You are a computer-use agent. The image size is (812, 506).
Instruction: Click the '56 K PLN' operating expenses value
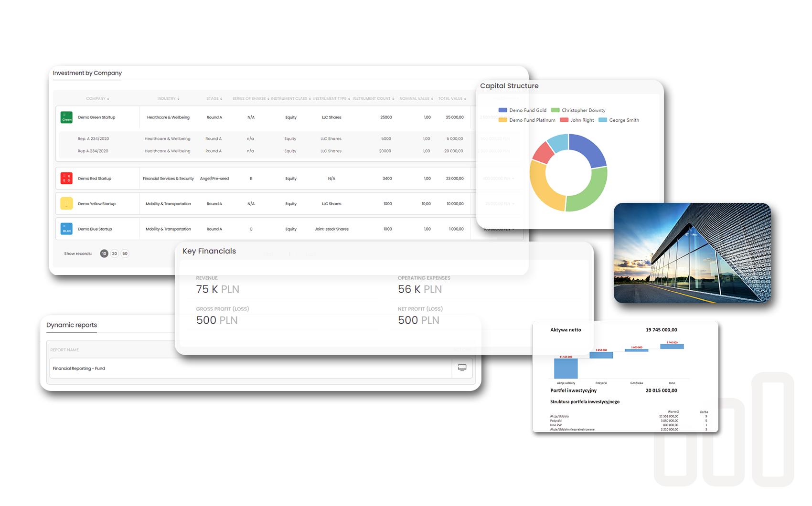click(420, 289)
